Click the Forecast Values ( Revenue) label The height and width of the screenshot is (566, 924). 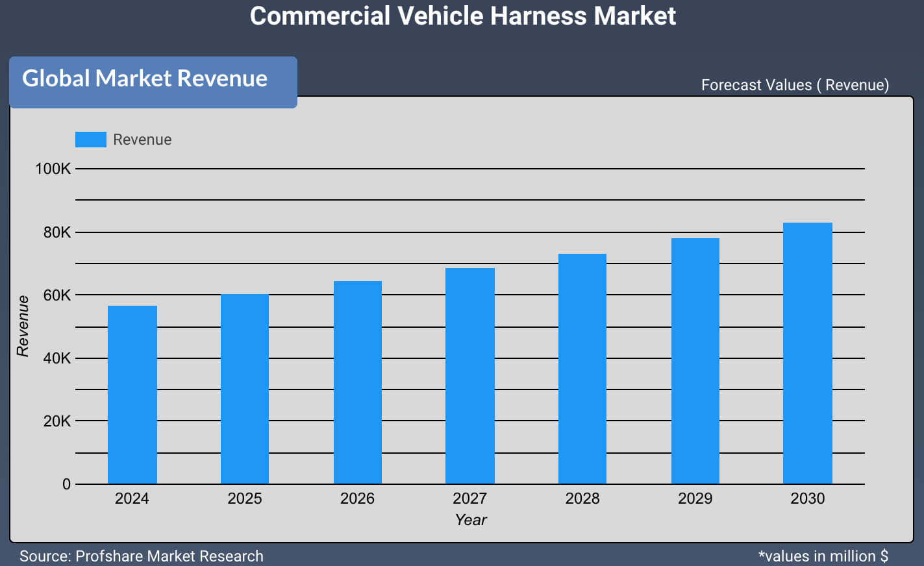(x=795, y=85)
